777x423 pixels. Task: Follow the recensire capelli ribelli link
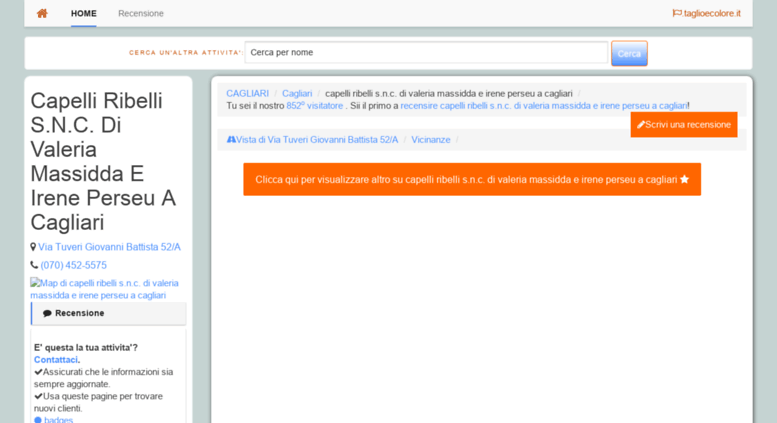[544, 106]
